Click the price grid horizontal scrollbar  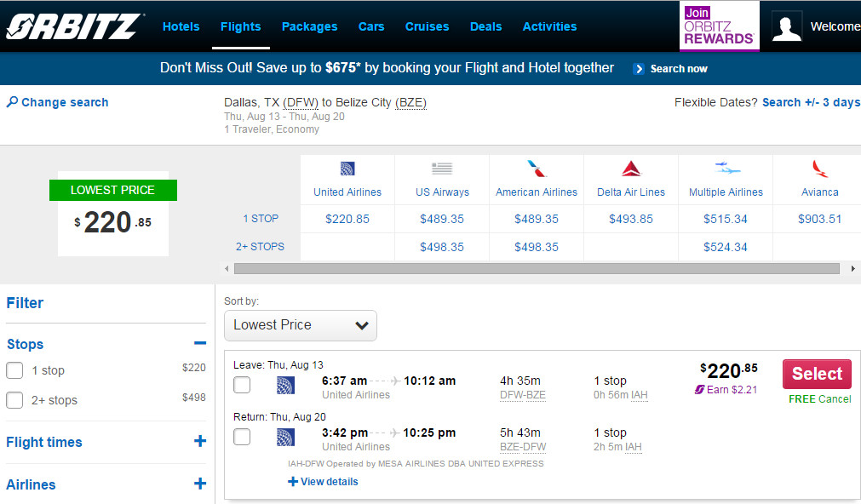coord(537,268)
